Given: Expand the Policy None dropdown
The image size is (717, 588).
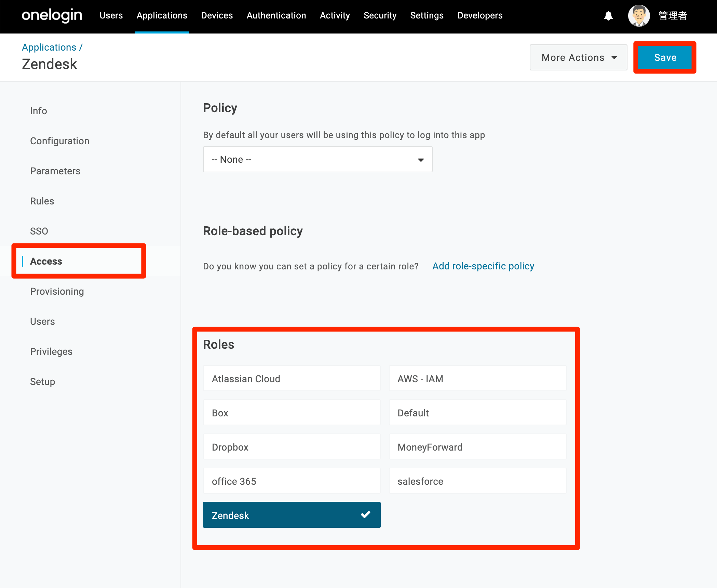Looking at the screenshot, I should [317, 159].
